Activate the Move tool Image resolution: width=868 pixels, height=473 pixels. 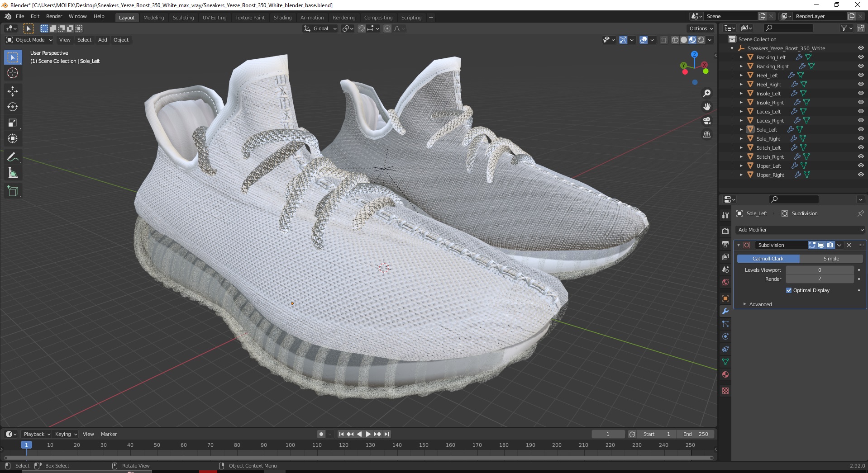click(x=13, y=91)
